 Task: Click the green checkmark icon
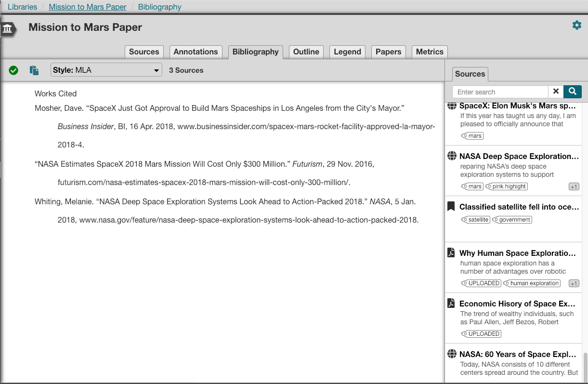pos(13,70)
